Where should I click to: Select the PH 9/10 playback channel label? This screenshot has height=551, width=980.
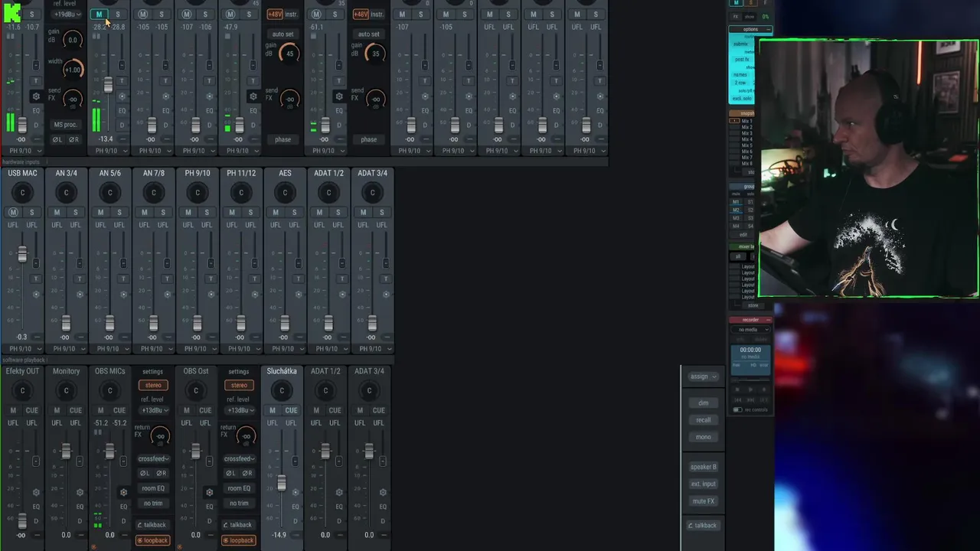tap(198, 173)
